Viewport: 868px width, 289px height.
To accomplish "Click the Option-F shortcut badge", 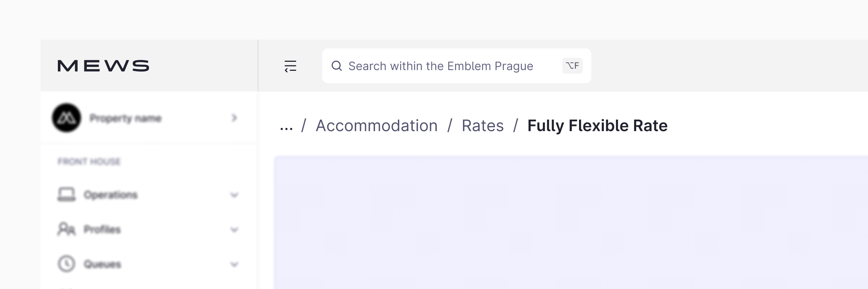I will (572, 66).
